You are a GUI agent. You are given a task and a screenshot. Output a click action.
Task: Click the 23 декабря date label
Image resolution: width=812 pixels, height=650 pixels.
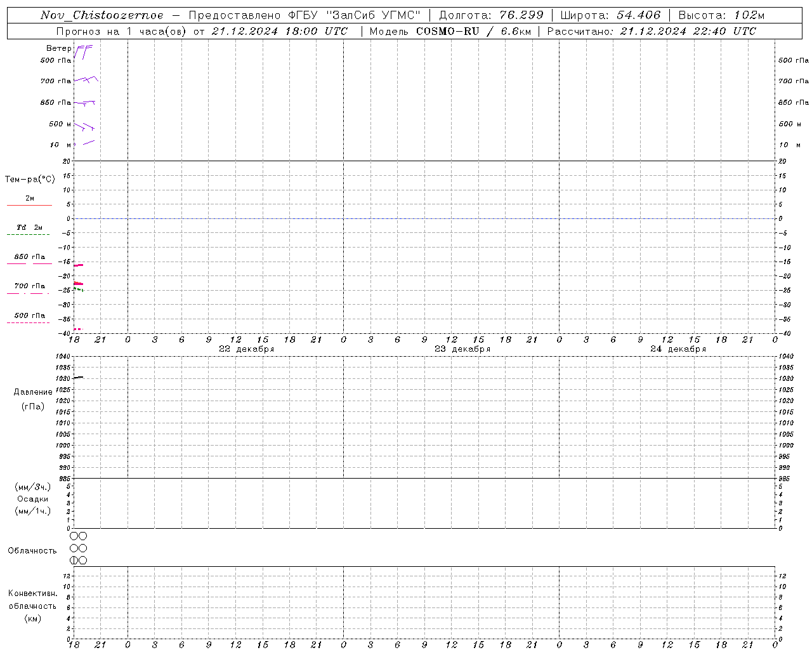pyautogui.click(x=462, y=349)
